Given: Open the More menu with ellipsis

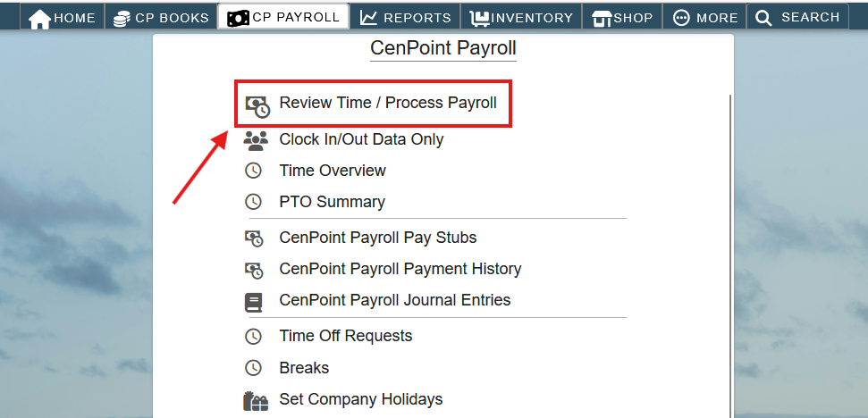Looking at the screenshot, I should (x=704, y=17).
